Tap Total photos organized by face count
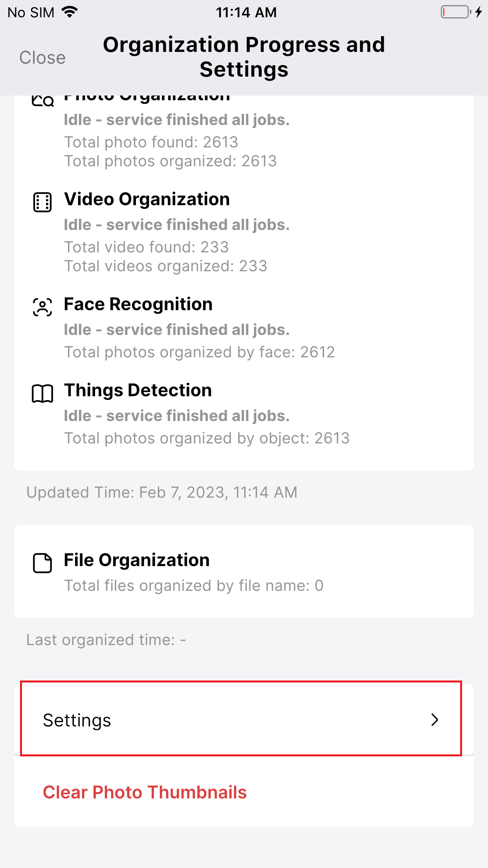Viewport: 488px width, 868px height. 200,352
